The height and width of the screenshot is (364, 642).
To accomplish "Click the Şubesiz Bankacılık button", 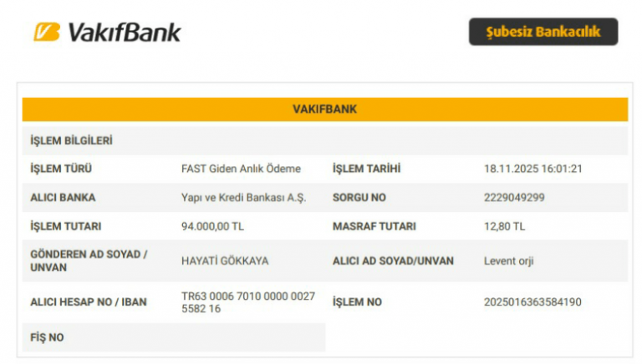I will tap(543, 32).
